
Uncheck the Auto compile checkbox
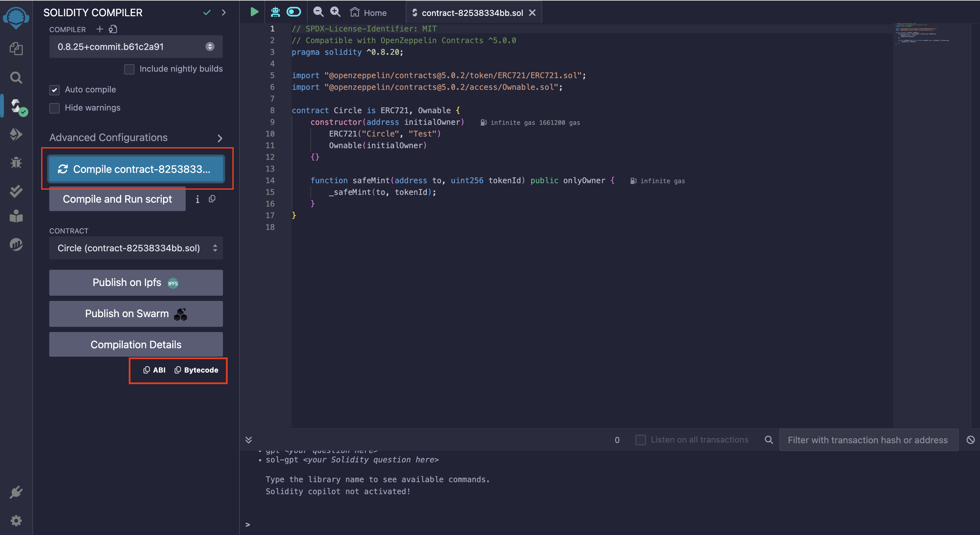pyautogui.click(x=54, y=90)
